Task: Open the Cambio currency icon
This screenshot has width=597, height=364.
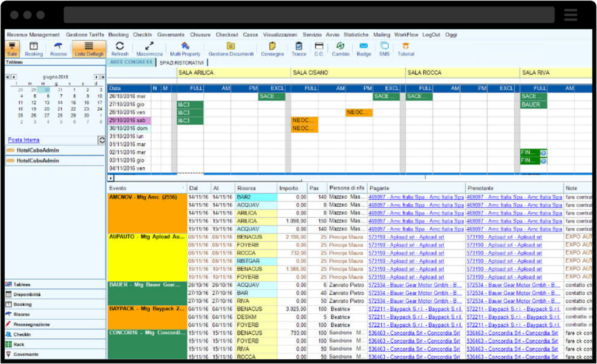Action: coord(340,49)
